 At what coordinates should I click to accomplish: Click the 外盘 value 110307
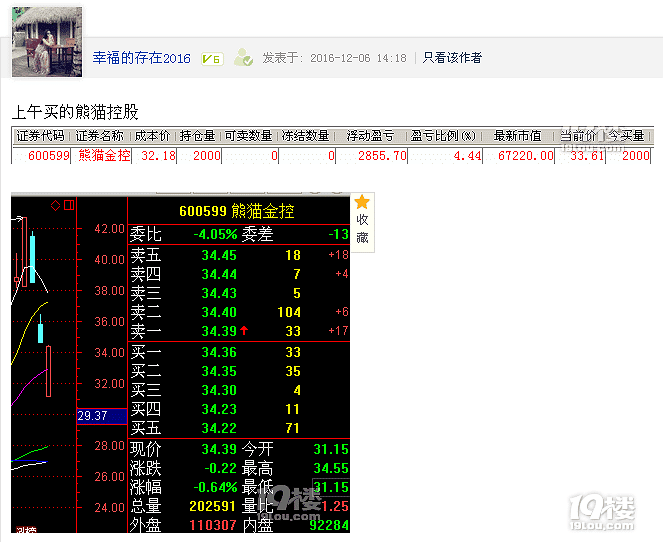click(x=212, y=525)
